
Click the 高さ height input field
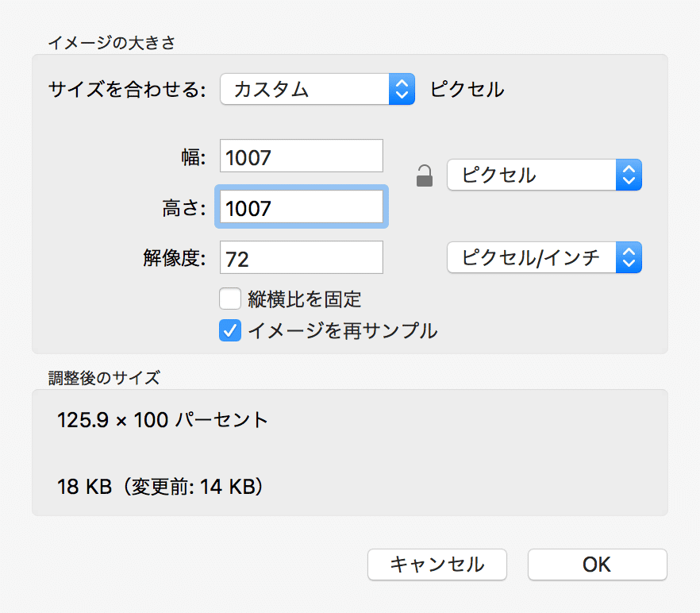coord(302,206)
